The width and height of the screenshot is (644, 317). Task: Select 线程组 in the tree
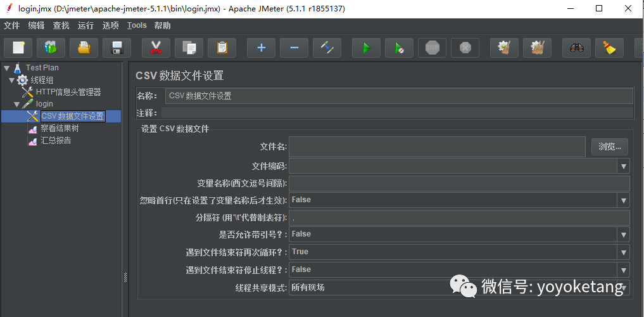[42, 80]
